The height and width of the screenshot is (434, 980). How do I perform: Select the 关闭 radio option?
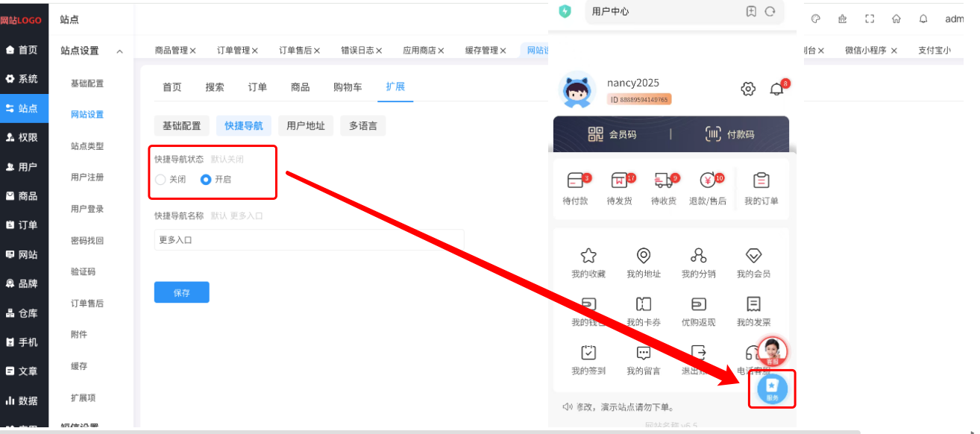160,180
